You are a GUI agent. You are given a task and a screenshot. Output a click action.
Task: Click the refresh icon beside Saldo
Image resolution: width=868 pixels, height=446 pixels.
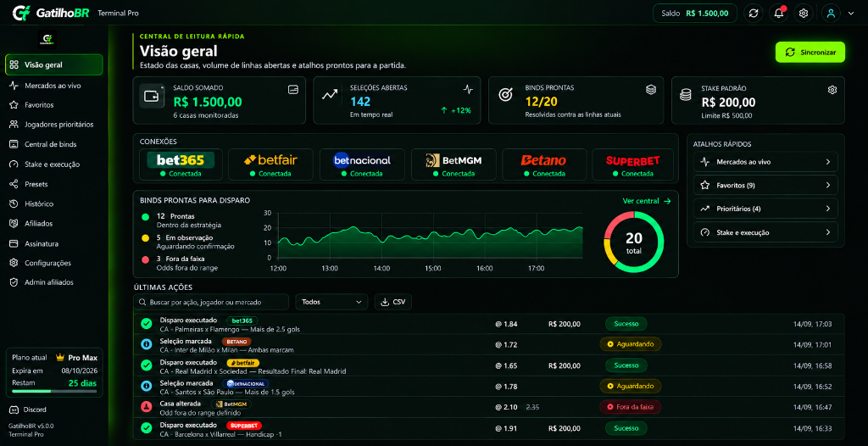[x=753, y=13]
